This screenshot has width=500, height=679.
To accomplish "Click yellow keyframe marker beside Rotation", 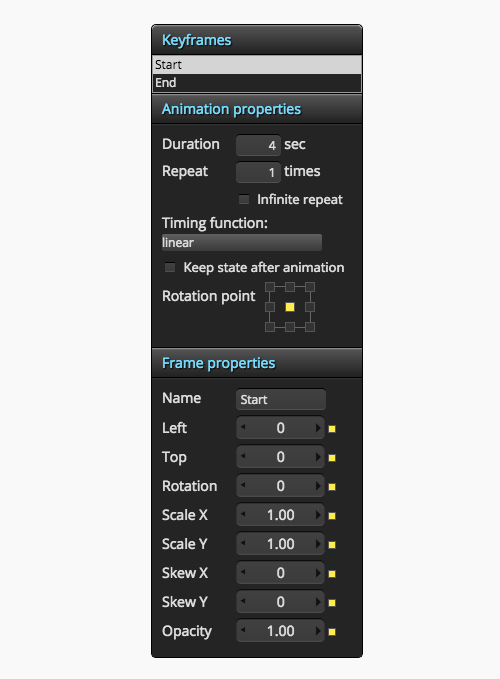I will [x=332, y=487].
